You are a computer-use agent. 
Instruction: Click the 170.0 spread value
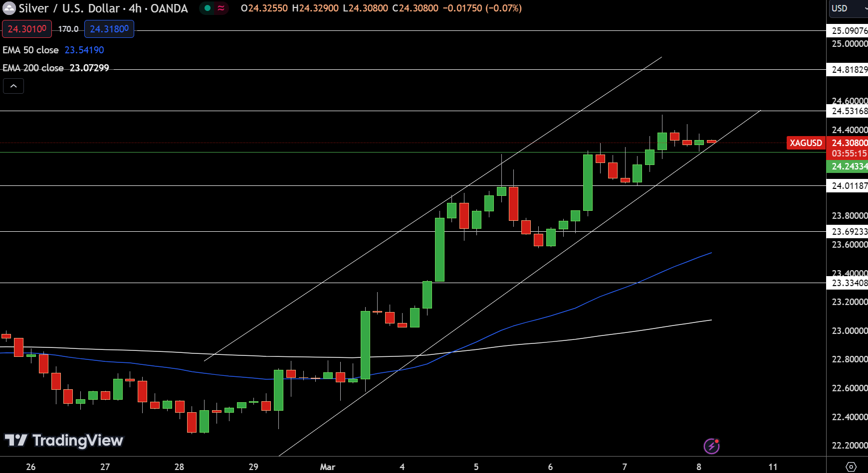(x=68, y=29)
